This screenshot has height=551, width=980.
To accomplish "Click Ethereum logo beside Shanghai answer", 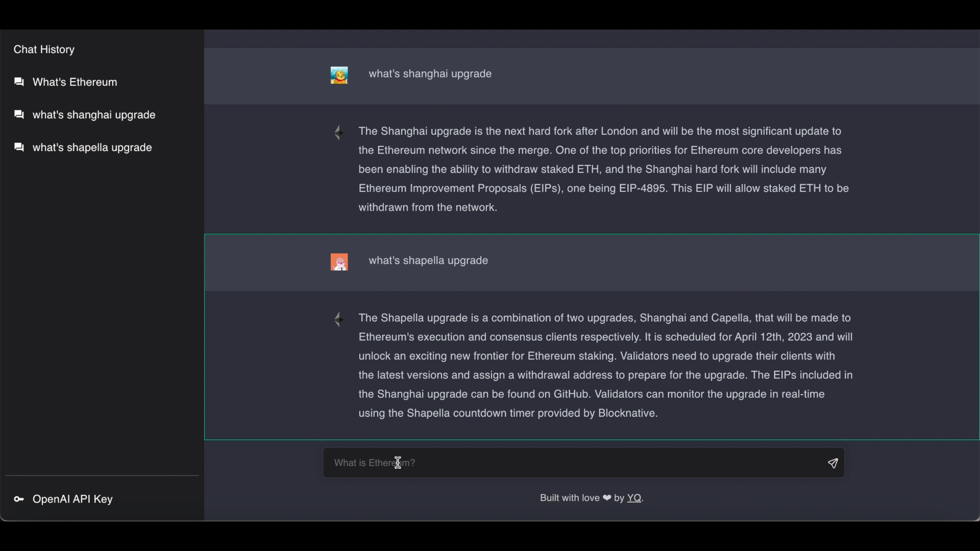I will [338, 133].
